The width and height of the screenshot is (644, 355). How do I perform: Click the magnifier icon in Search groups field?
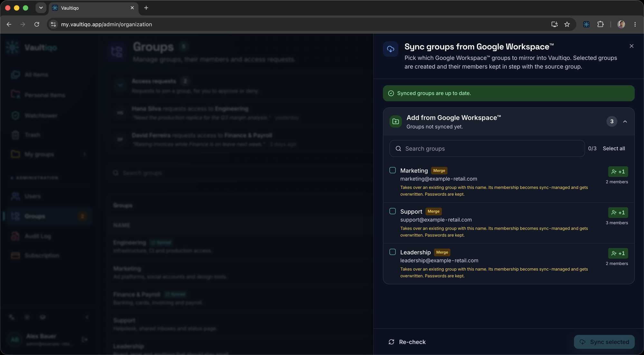[x=398, y=148]
